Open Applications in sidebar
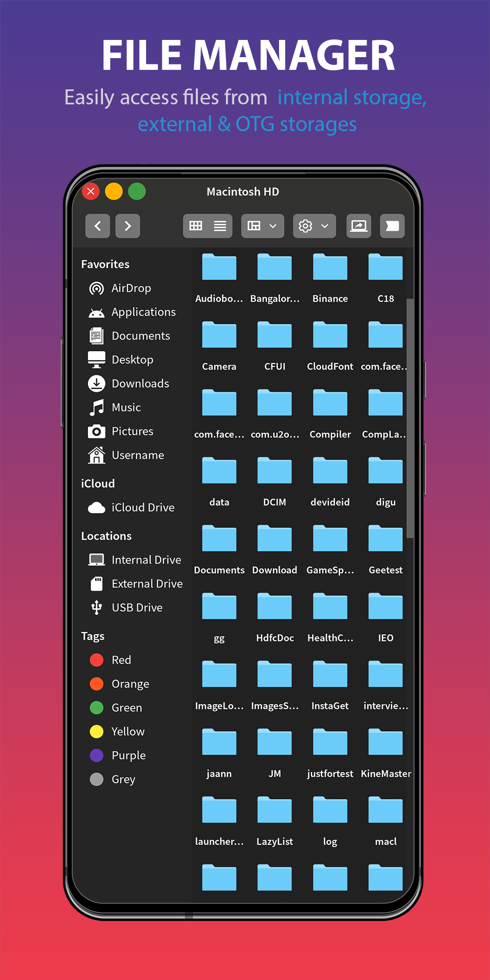This screenshot has width=490, height=980. (132, 312)
